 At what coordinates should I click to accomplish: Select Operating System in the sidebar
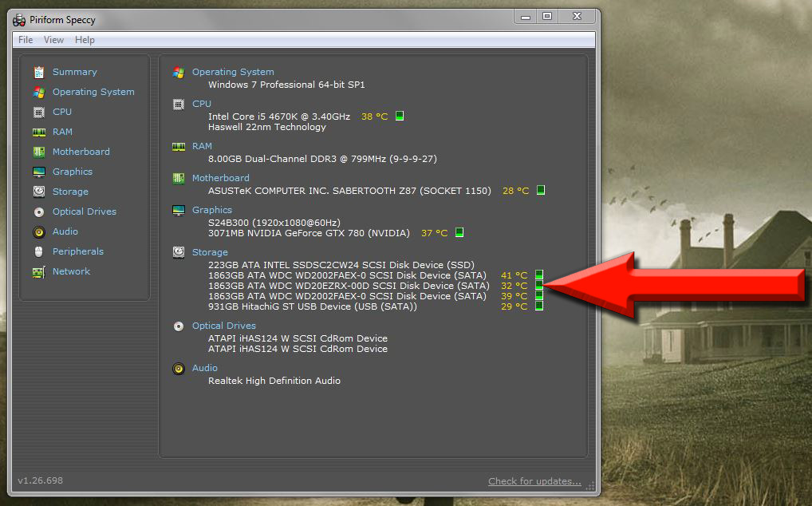coord(93,92)
